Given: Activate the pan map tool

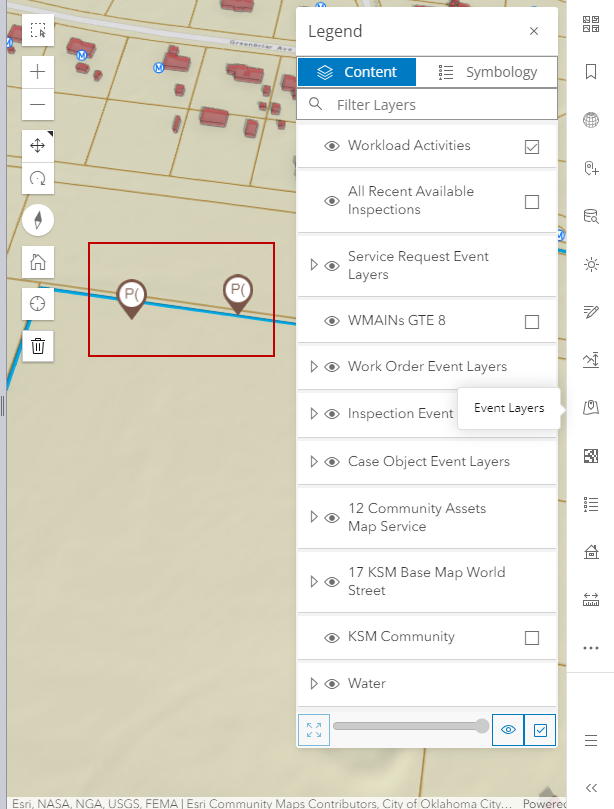Looking at the screenshot, I should 38,146.
